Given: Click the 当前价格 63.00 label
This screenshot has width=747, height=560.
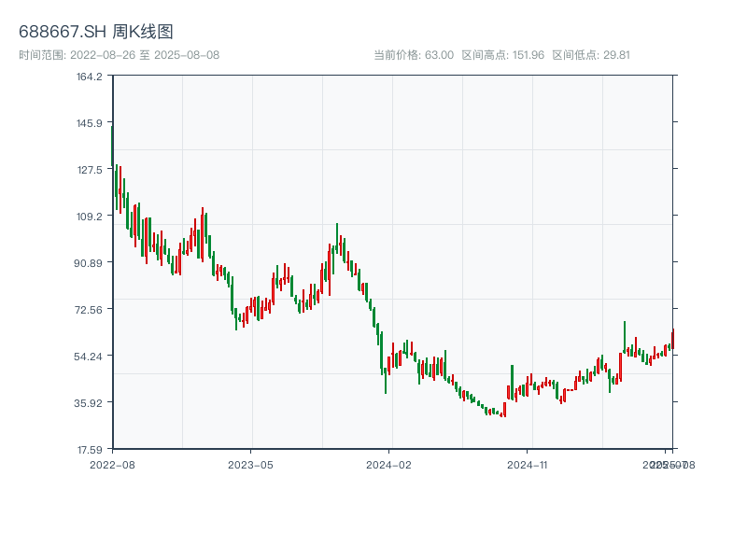Looking at the screenshot, I should 414,55.
